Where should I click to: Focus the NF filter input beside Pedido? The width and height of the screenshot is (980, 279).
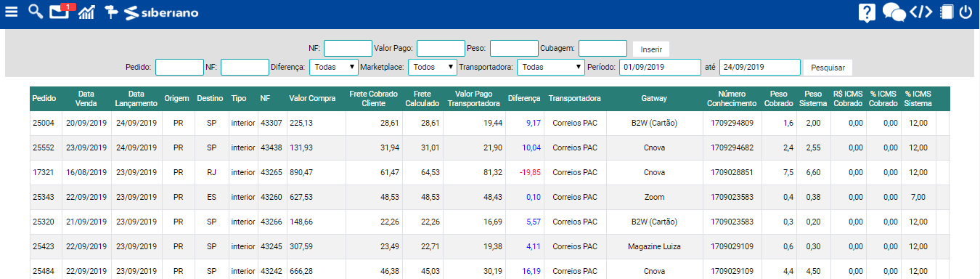tap(245, 67)
